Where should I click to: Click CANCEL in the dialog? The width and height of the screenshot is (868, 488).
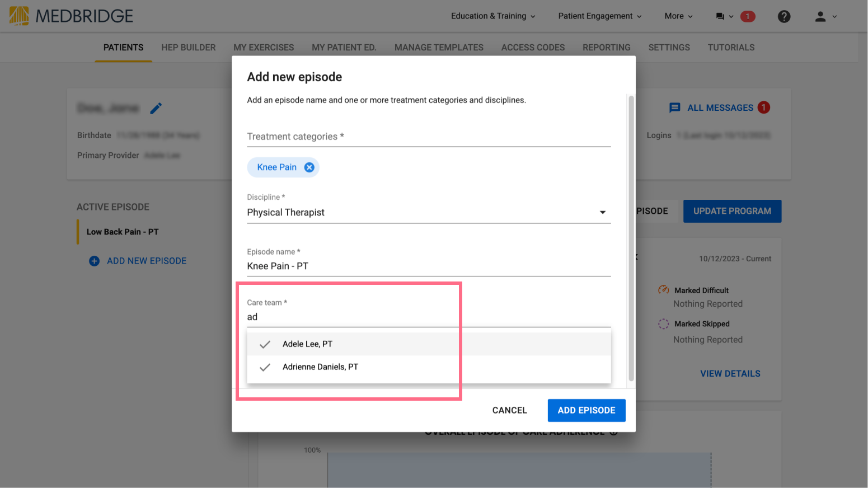[510, 410]
